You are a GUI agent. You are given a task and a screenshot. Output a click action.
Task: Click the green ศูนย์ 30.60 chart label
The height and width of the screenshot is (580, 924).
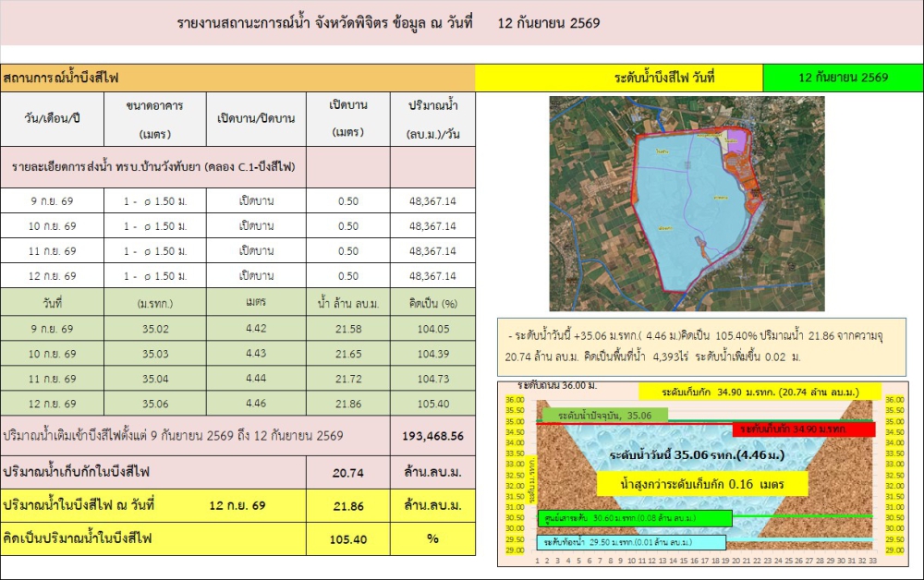635,518
